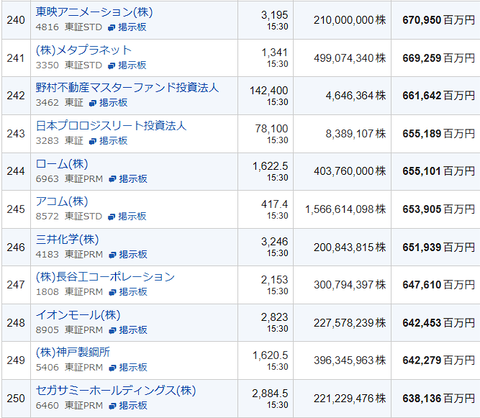Screen dimensions: 480x418
Task: Select market cap 655,189百万円
Action: click(439, 134)
